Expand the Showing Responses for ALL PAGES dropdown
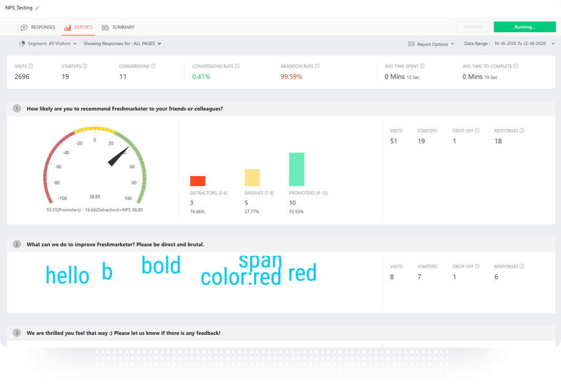 coord(122,44)
